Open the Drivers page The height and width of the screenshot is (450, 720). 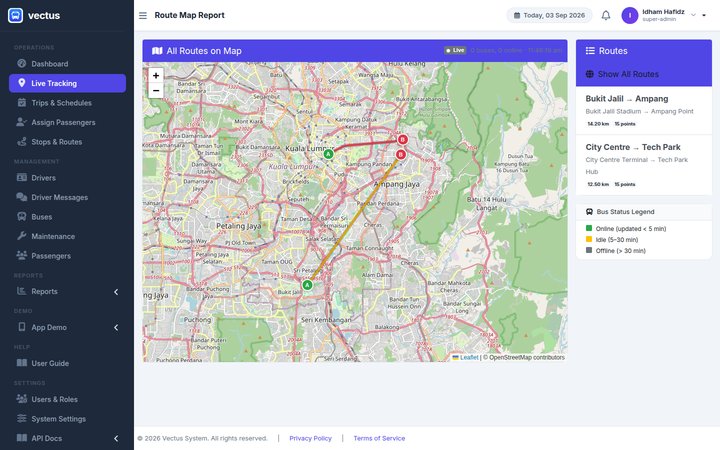click(x=67, y=178)
